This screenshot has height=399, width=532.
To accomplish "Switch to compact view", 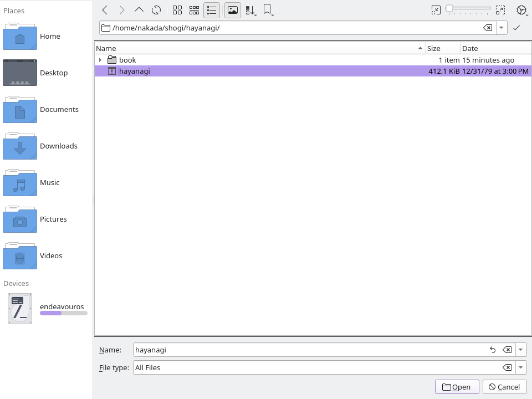I will 194,10.
